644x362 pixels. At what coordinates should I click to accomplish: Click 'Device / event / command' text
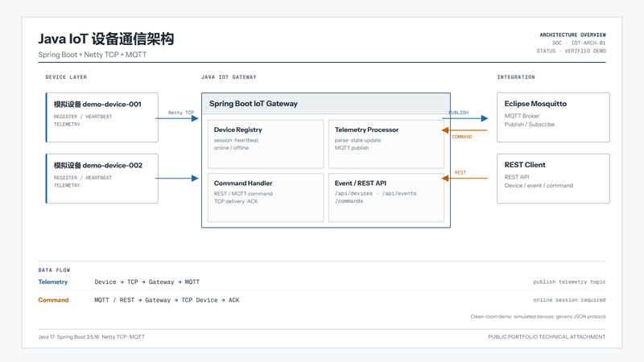pyautogui.click(x=539, y=186)
